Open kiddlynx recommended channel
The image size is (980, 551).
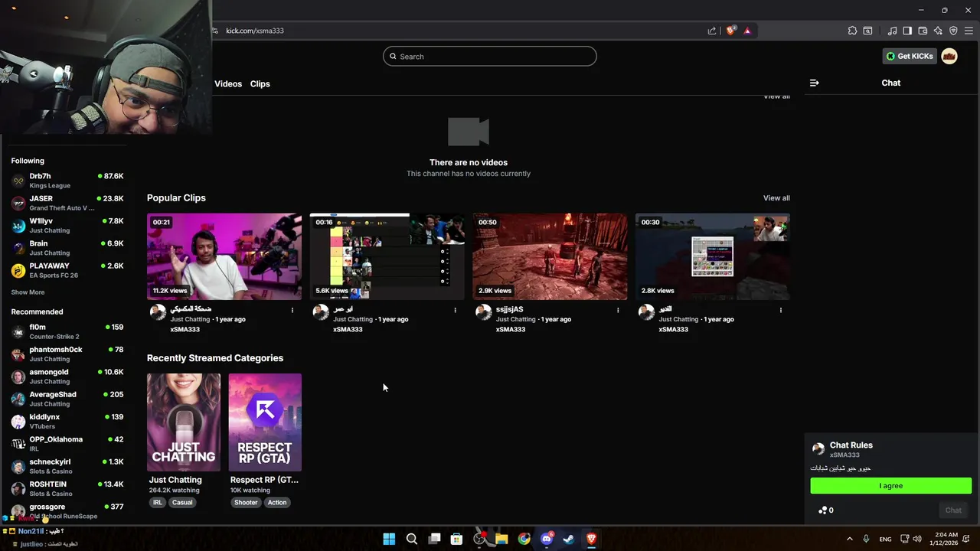pos(67,421)
